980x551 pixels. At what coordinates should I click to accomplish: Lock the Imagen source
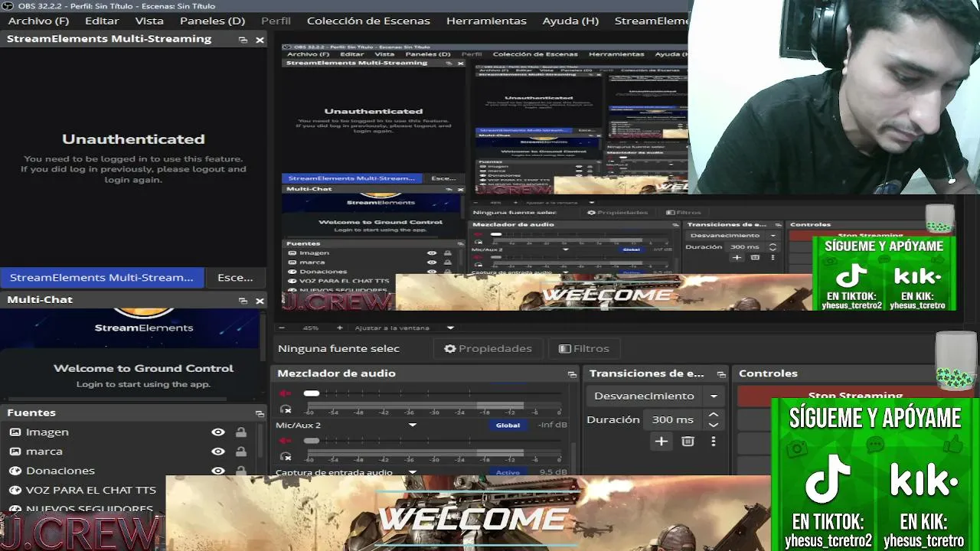point(241,432)
